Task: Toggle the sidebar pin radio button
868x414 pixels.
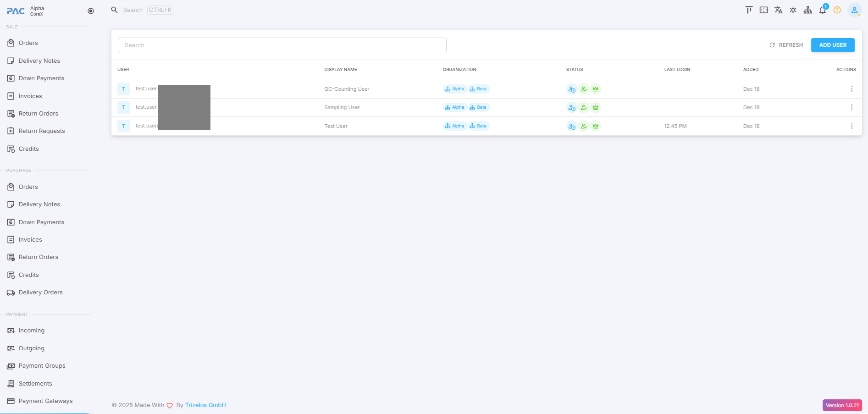Action: pyautogui.click(x=91, y=11)
